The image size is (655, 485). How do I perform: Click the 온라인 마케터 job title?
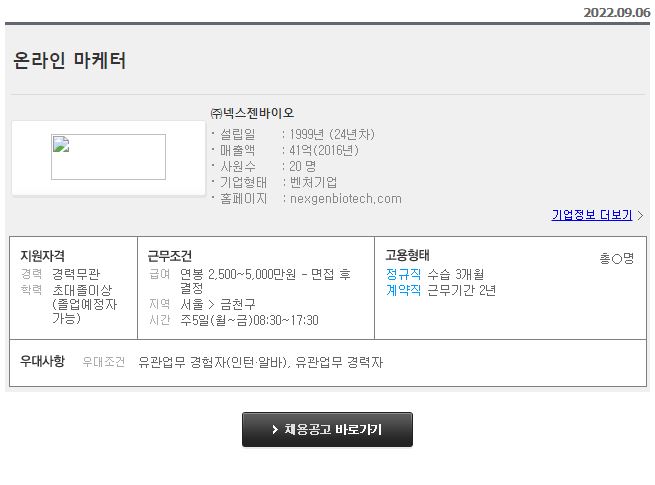pyautogui.click(x=70, y=61)
